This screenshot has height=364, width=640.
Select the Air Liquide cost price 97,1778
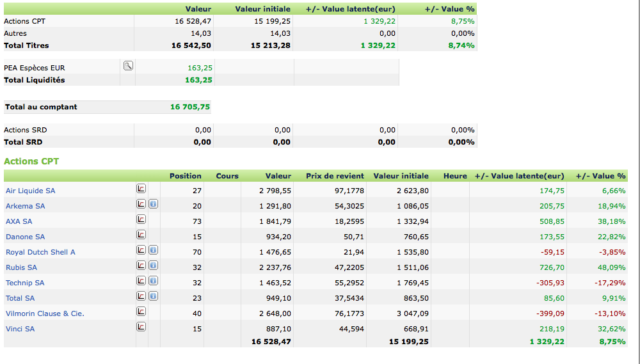349,191
